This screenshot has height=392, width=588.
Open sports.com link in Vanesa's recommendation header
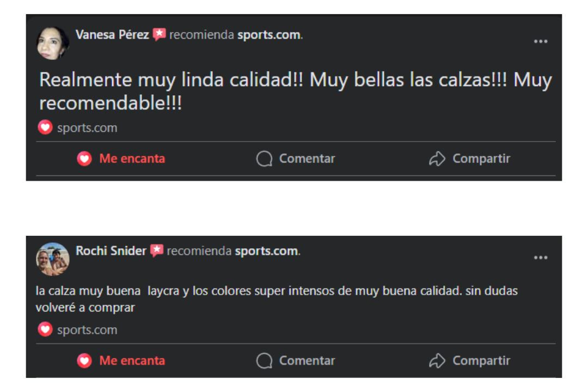tap(269, 35)
